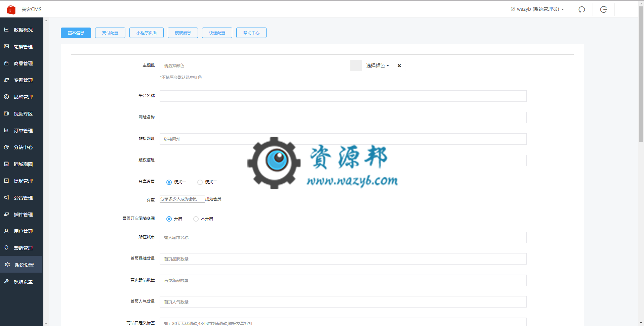
Task: Switch to the 快递配置 tab
Action: 217,33
